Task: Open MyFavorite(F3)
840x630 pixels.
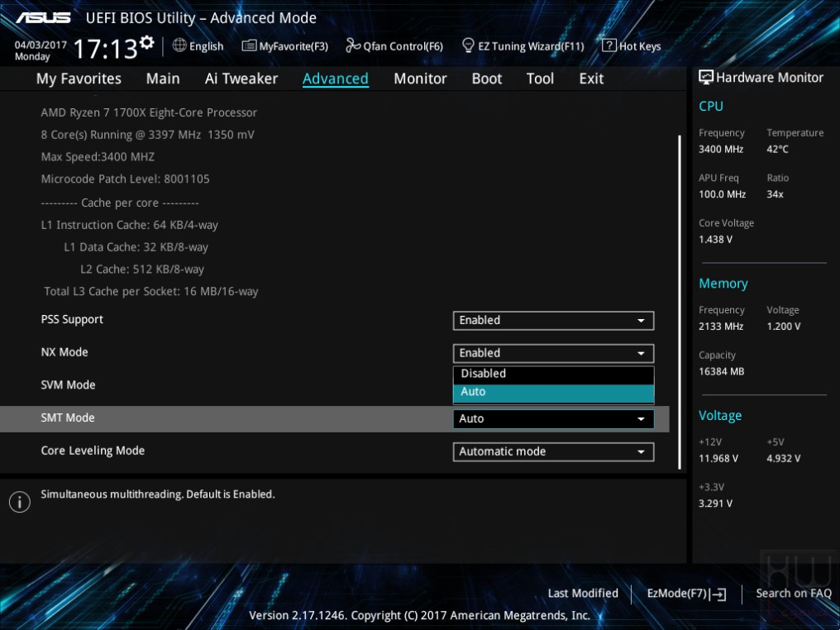Action: pos(285,46)
